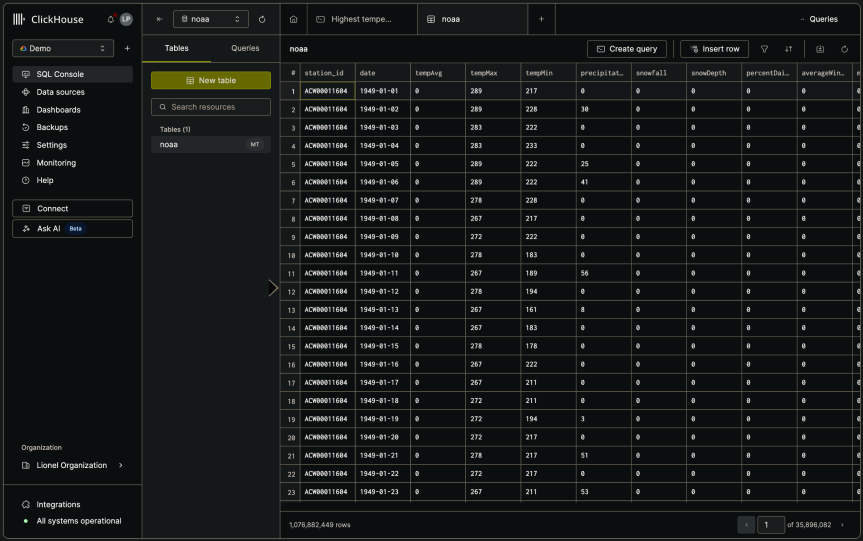Open the sort icon for noaa table
This screenshot has height=541, width=863.
[788, 49]
